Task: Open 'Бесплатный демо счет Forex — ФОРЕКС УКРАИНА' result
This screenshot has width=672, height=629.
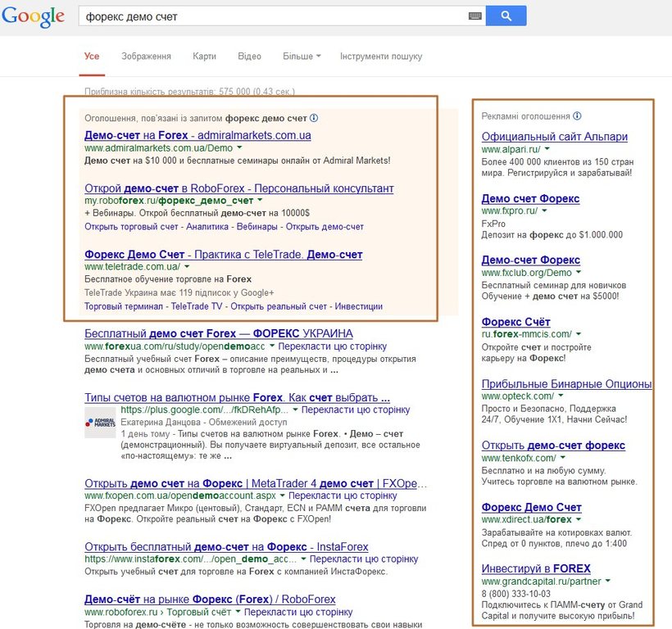Action: coord(219,333)
